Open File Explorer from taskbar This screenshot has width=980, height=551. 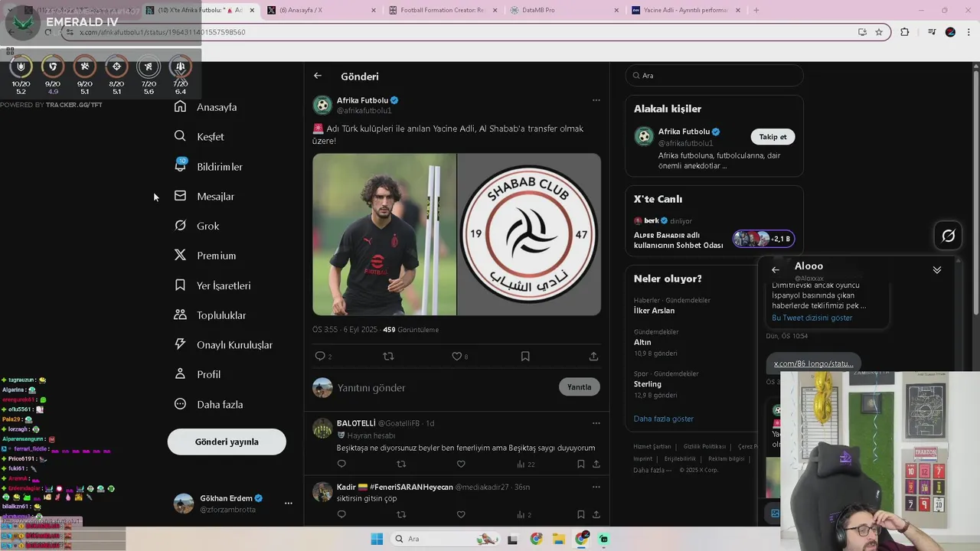coord(558,539)
